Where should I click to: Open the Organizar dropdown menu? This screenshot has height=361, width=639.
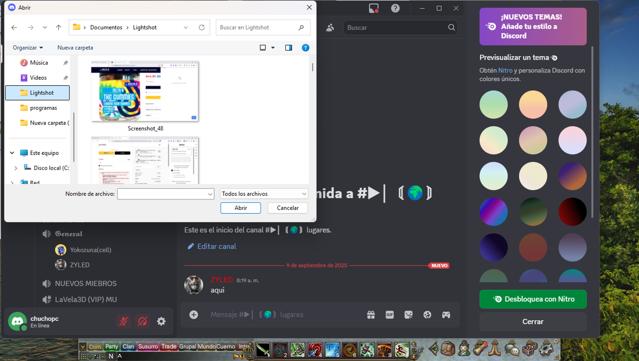tap(28, 48)
